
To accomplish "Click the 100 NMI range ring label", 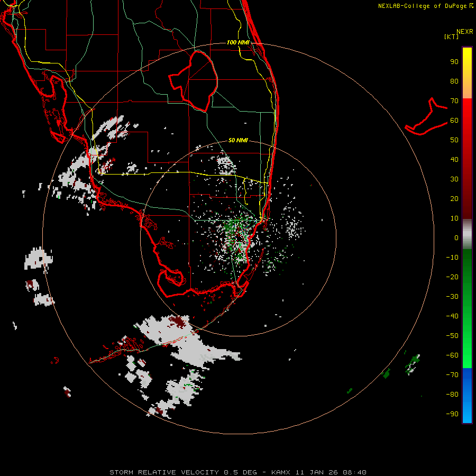I will pos(238,42).
